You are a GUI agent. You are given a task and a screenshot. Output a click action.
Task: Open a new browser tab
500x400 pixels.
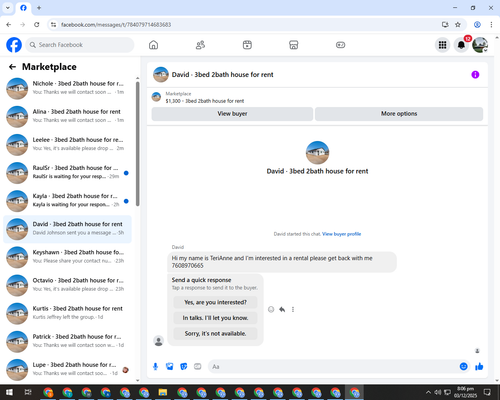[39, 8]
